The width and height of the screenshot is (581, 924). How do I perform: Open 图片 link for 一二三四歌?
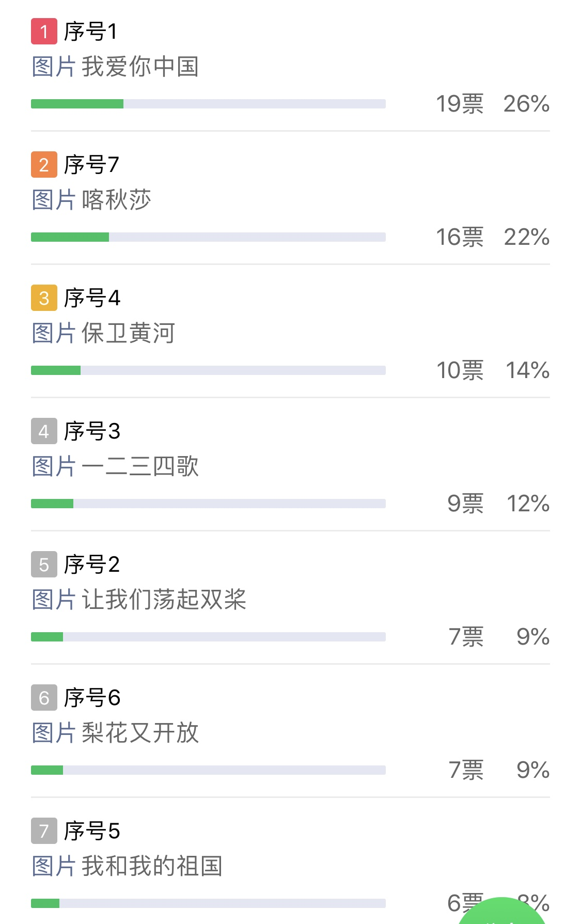(x=54, y=466)
